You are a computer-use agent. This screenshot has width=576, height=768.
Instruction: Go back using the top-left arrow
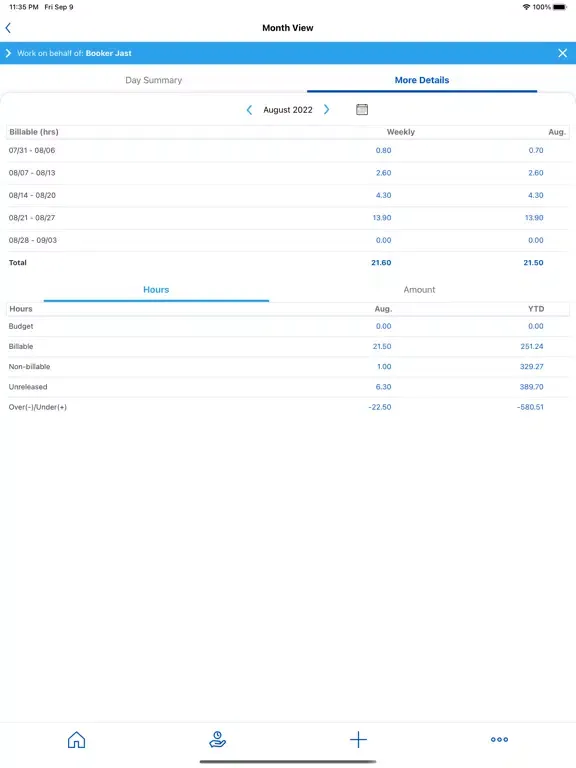[8, 28]
